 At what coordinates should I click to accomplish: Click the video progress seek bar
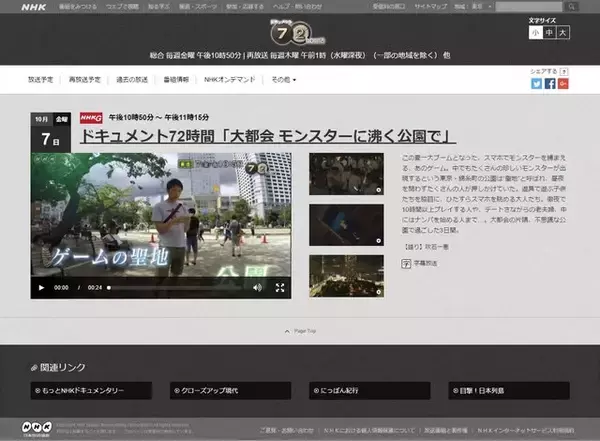point(170,288)
